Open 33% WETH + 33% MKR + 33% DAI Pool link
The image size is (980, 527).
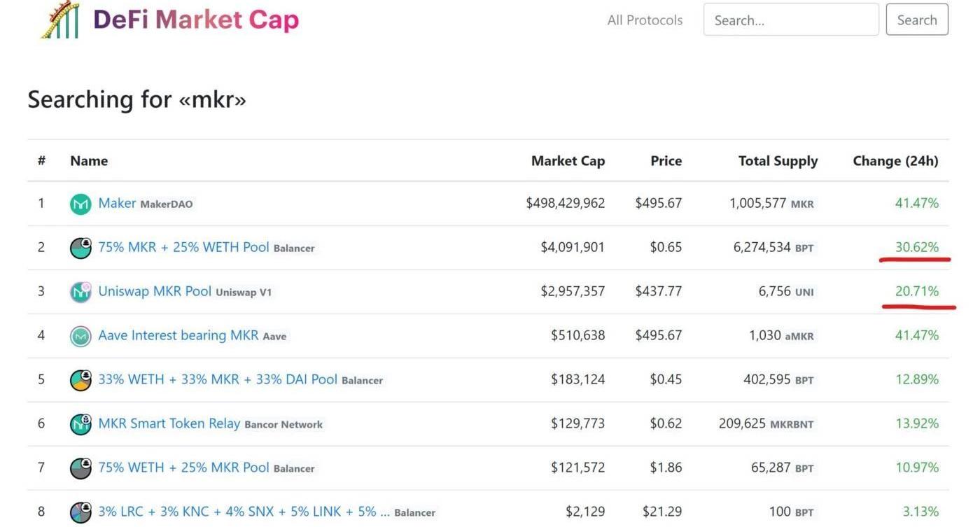coord(218,379)
